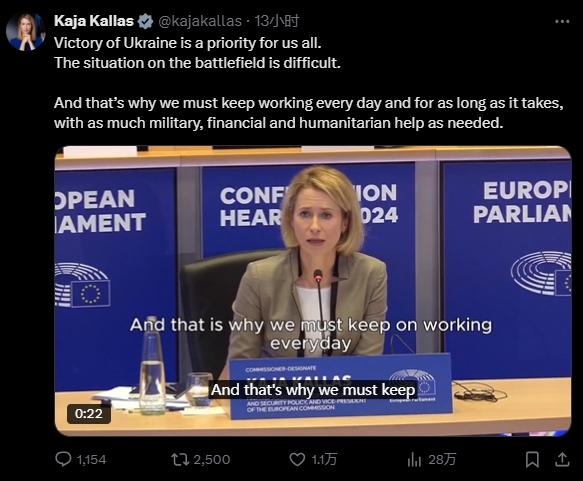Open the post text about Ukraine victory
The height and width of the screenshot is (481, 583).
[309, 83]
